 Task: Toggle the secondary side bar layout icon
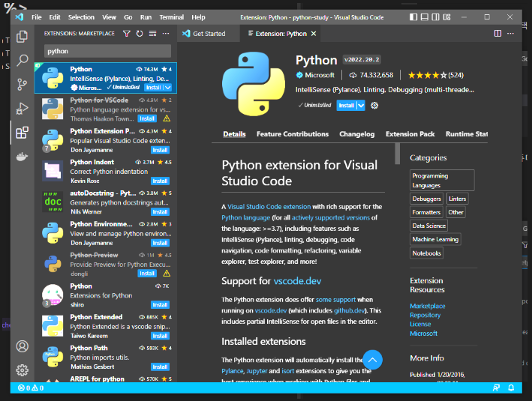coord(435,17)
